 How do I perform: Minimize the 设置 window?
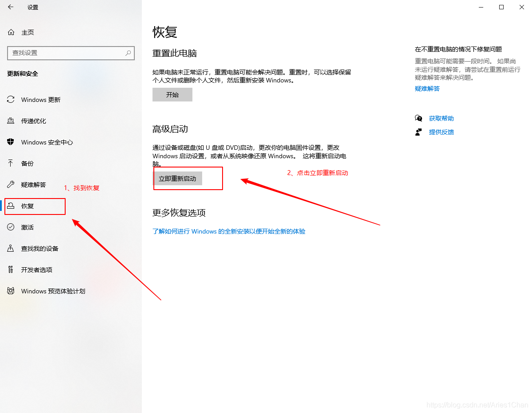(481, 7)
